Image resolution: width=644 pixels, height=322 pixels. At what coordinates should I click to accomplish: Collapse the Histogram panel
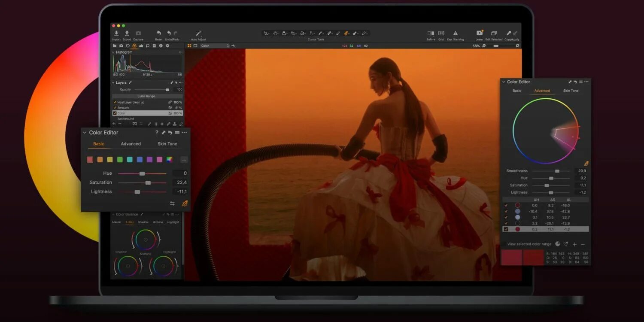click(x=113, y=52)
